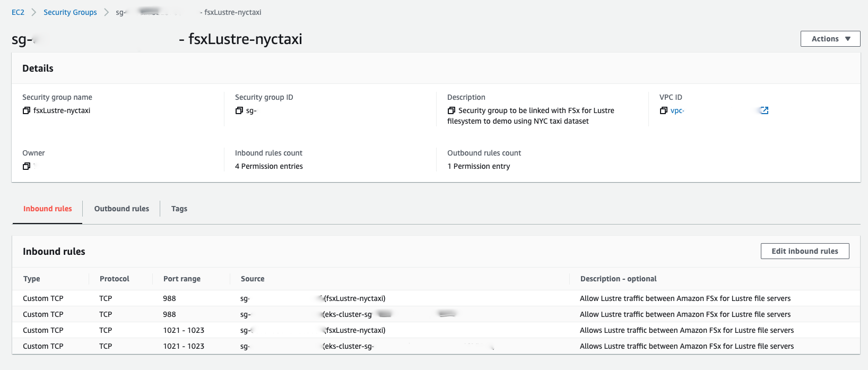Image resolution: width=868 pixels, height=370 pixels.
Task: Switch to the Inbound rules tab
Action: [47, 209]
